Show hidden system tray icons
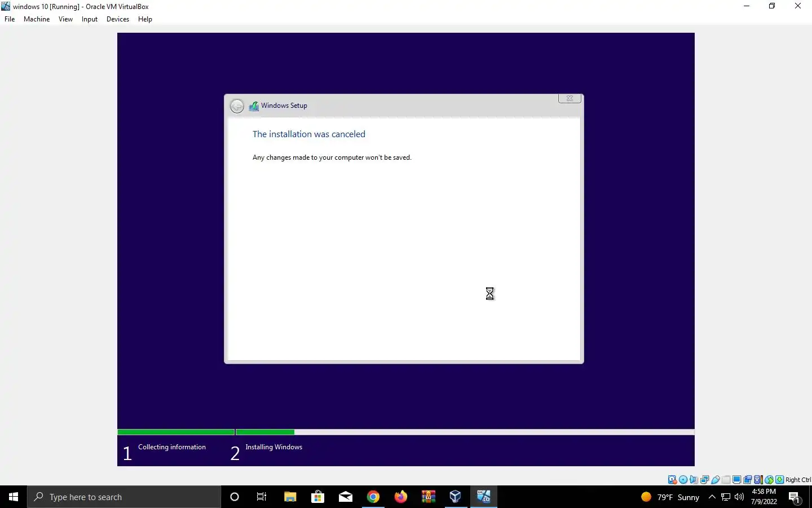Screen dimensions: 812x508 point(712,497)
